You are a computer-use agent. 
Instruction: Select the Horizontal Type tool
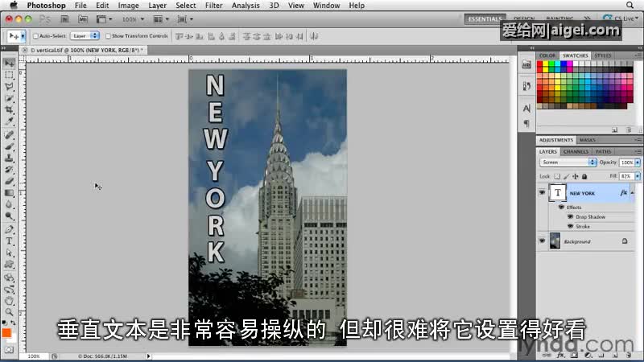click(9, 241)
